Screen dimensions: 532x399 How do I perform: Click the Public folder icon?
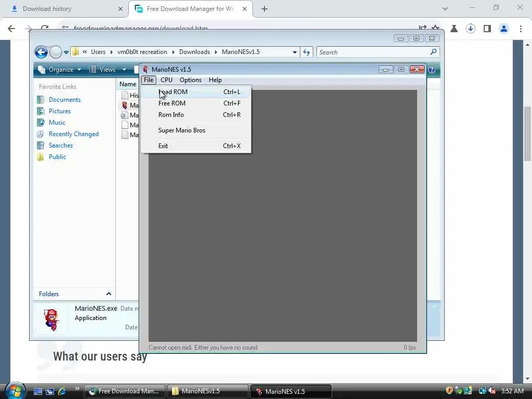pyautogui.click(x=41, y=157)
